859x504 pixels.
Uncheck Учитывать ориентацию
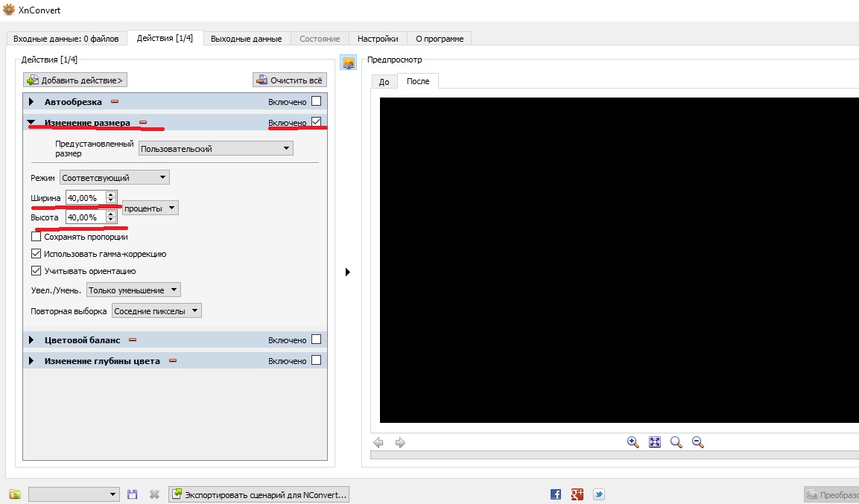pyautogui.click(x=37, y=270)
